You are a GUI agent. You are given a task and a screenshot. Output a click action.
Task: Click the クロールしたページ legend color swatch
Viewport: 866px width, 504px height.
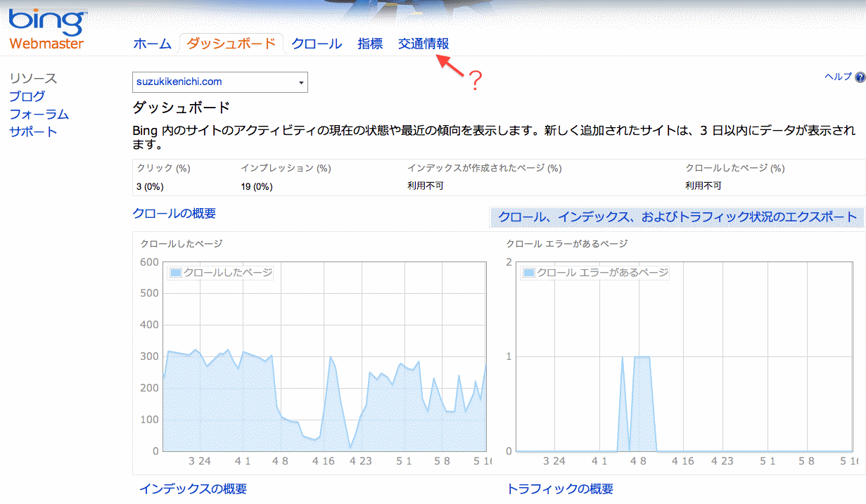(175, 273)
